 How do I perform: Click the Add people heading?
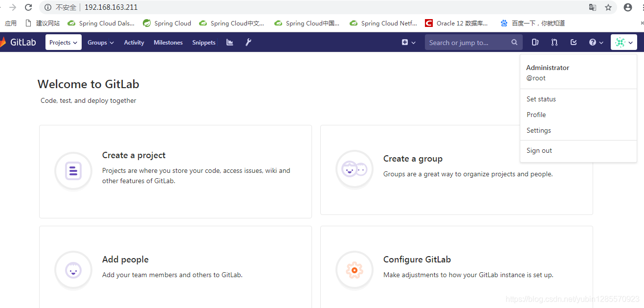pyautogui.click(x=125, y=260)
